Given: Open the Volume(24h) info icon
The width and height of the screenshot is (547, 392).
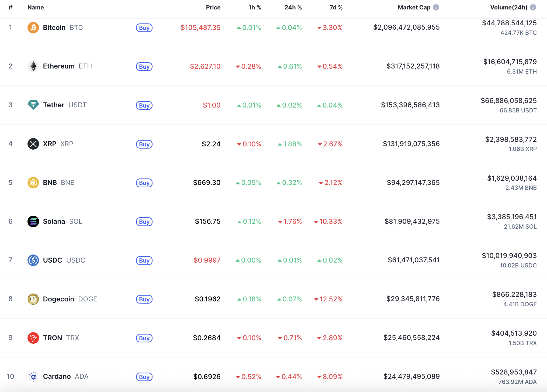Looking at the screenshot, I should point(533,8).
